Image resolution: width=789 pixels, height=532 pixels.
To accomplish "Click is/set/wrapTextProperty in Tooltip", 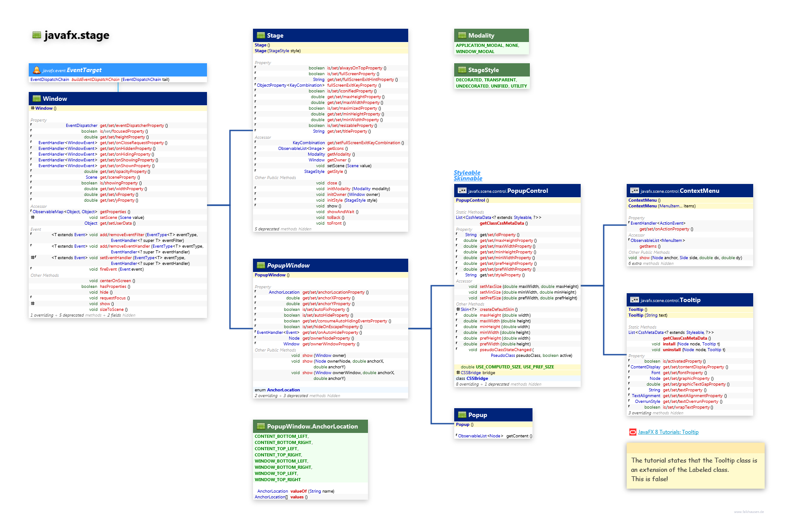I will pyautogui.click(x=686, y=407).
